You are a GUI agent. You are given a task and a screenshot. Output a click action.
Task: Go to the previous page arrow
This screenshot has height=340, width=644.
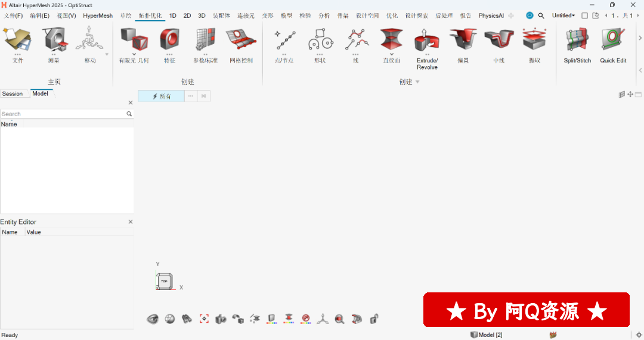606,15
